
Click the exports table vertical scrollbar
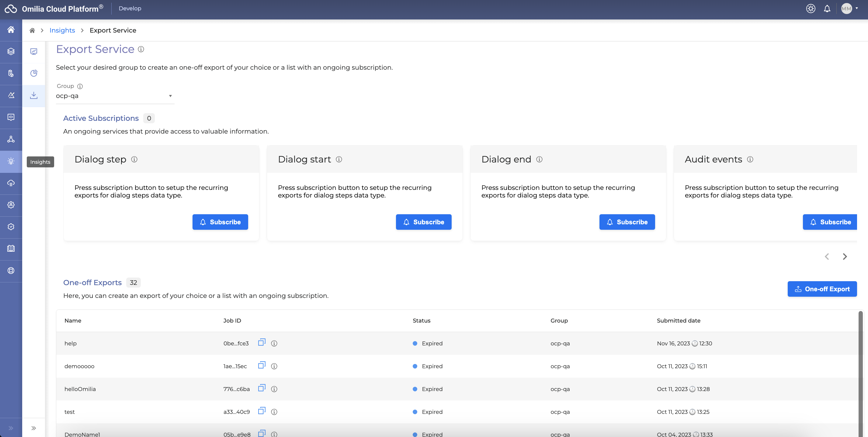point(860,371)
